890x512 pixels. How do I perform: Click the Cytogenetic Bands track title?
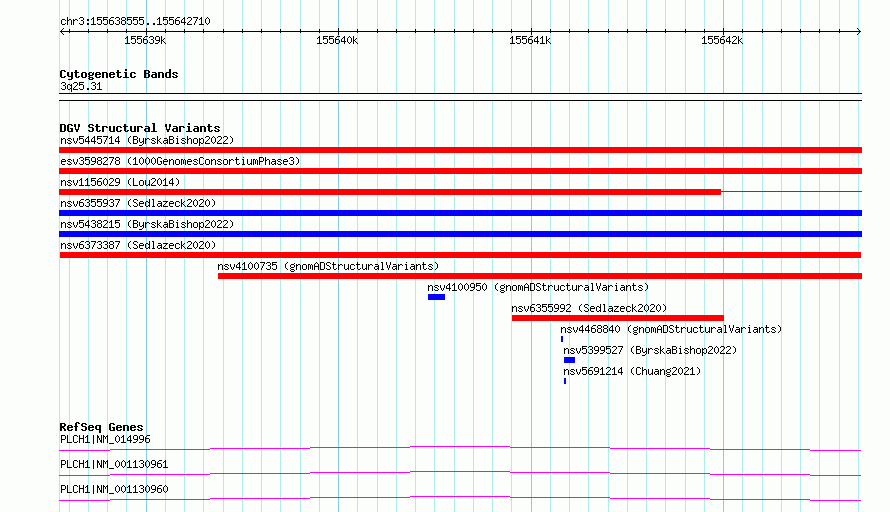point(119,74)
